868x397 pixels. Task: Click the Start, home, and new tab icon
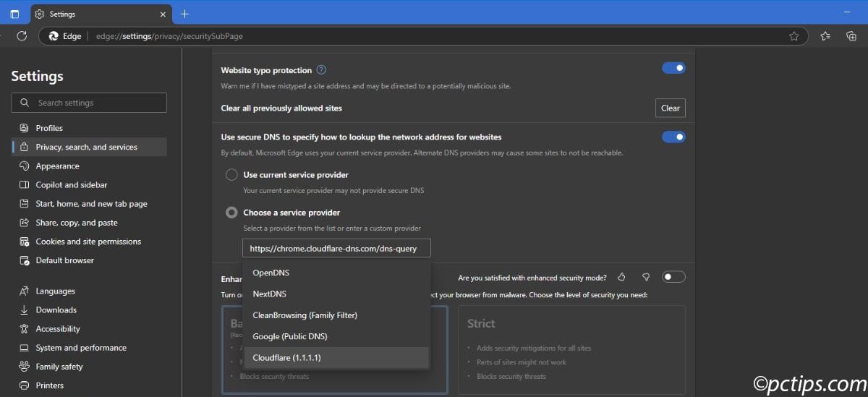[x=25, y=204]
